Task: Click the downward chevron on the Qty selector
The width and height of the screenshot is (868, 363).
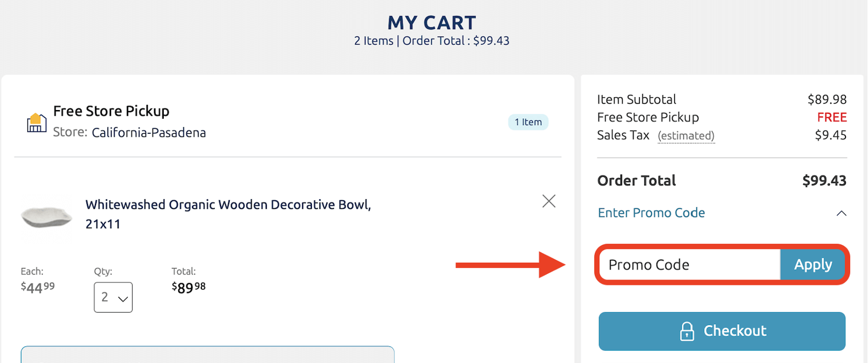Action: [x=122, y=297]
